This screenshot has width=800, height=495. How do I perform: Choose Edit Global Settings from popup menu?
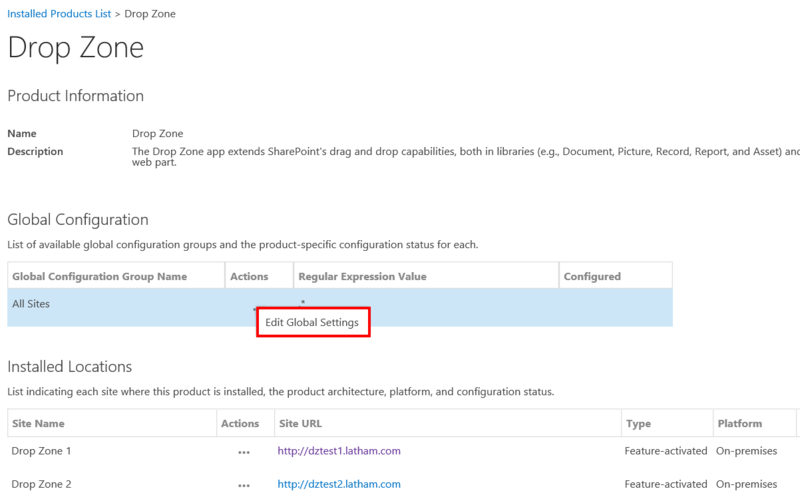tap(312, 323)
